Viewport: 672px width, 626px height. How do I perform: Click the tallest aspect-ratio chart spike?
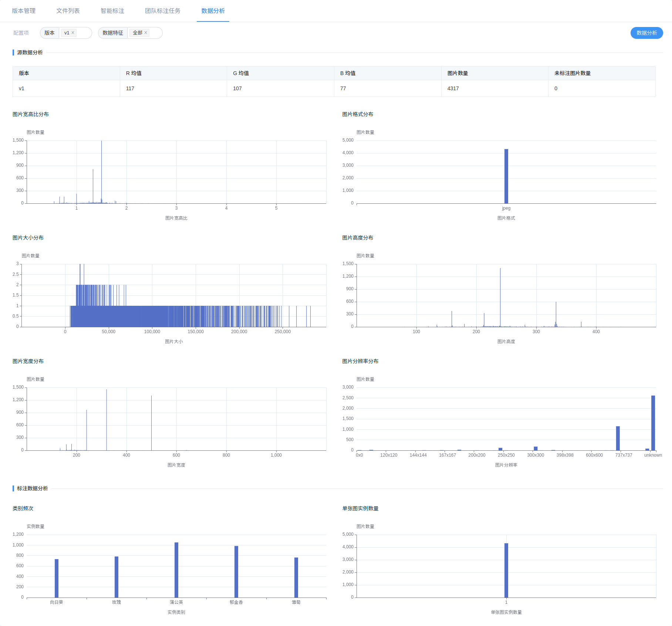point(101,172)
